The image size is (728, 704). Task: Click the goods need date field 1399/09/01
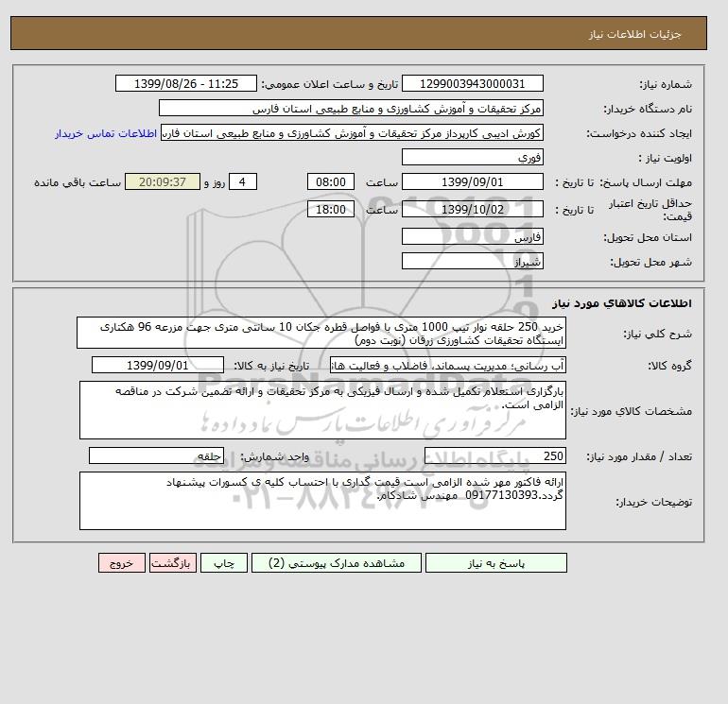pos(158,365)
